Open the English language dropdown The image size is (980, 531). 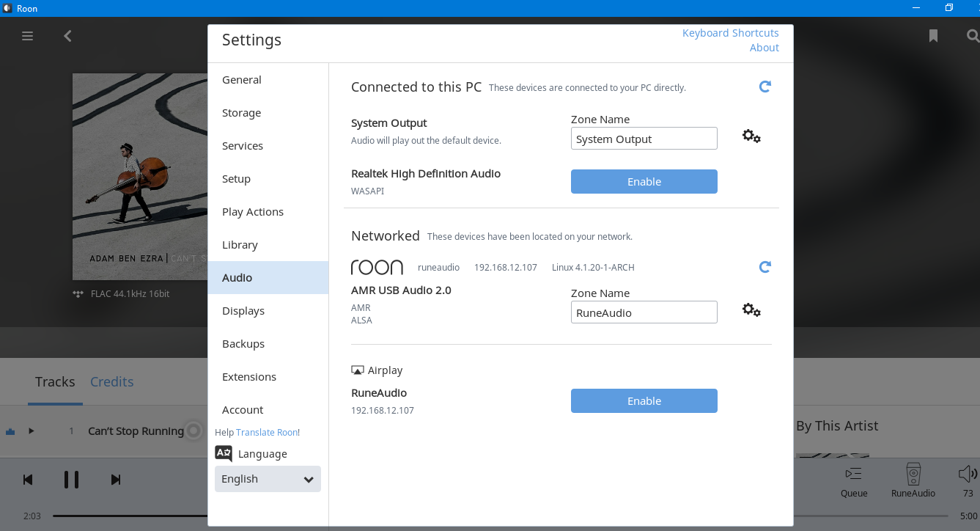268,479
